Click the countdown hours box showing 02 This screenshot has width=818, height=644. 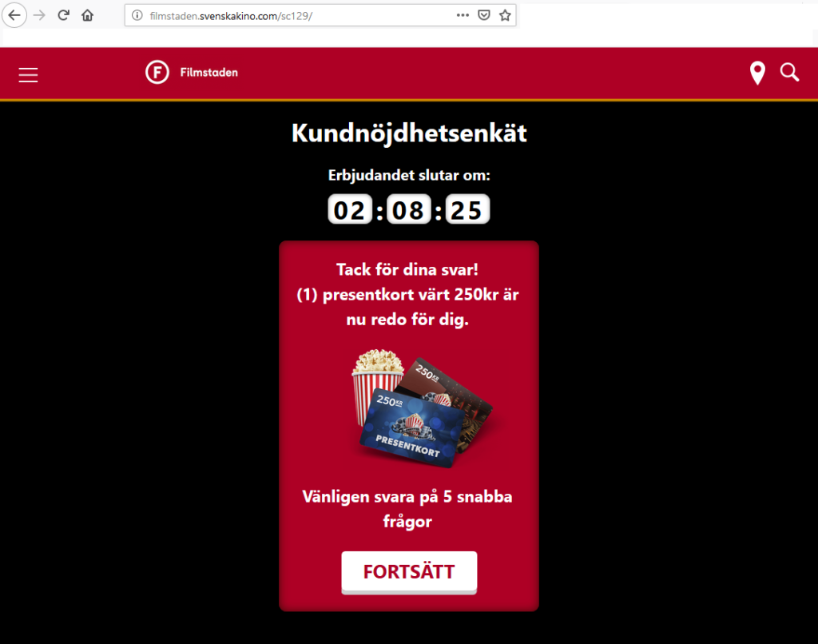pyautogui.click(x=350, y=209)
